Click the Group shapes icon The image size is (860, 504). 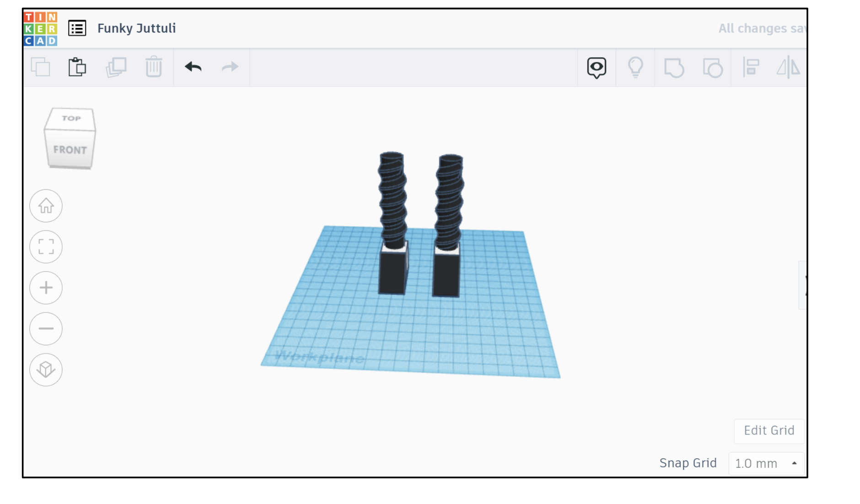pyautogui.click(x=674, y=68)
